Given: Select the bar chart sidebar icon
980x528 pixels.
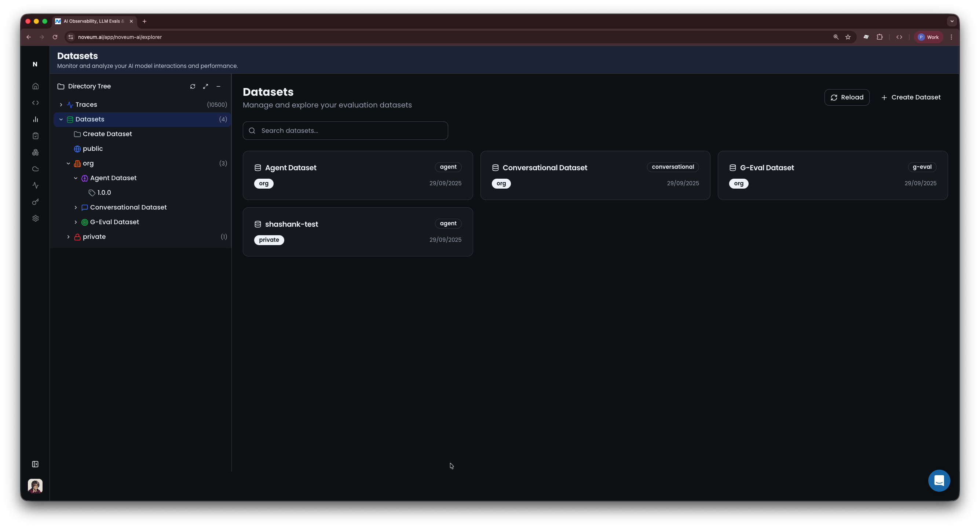Looking at the screenshot, I should [35, 120].
